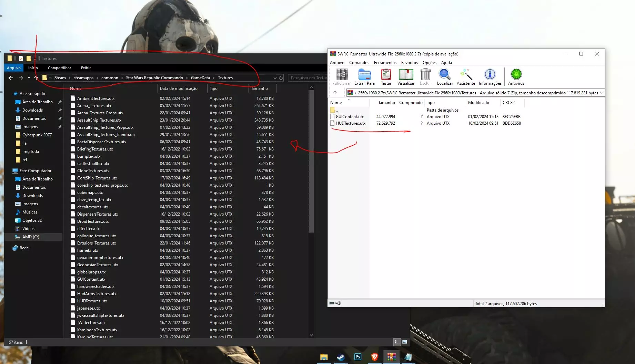Launch the Assistente wizard icon

466,77
